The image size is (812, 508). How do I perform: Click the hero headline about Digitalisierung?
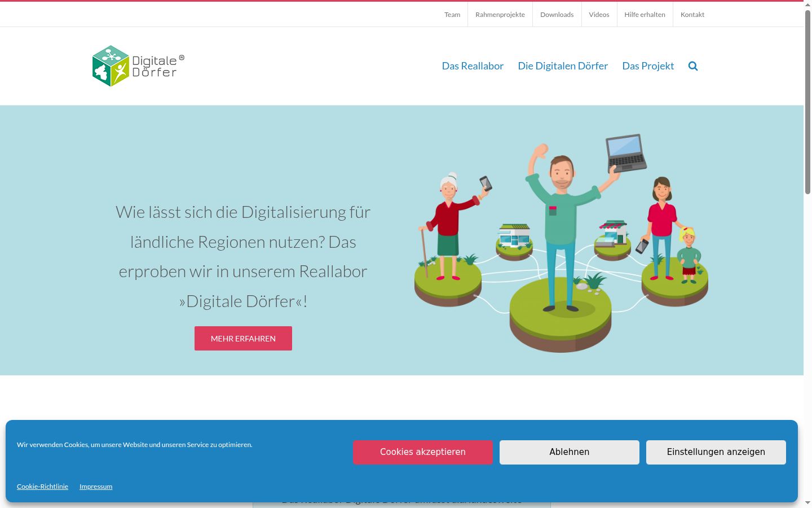[243, 257]
